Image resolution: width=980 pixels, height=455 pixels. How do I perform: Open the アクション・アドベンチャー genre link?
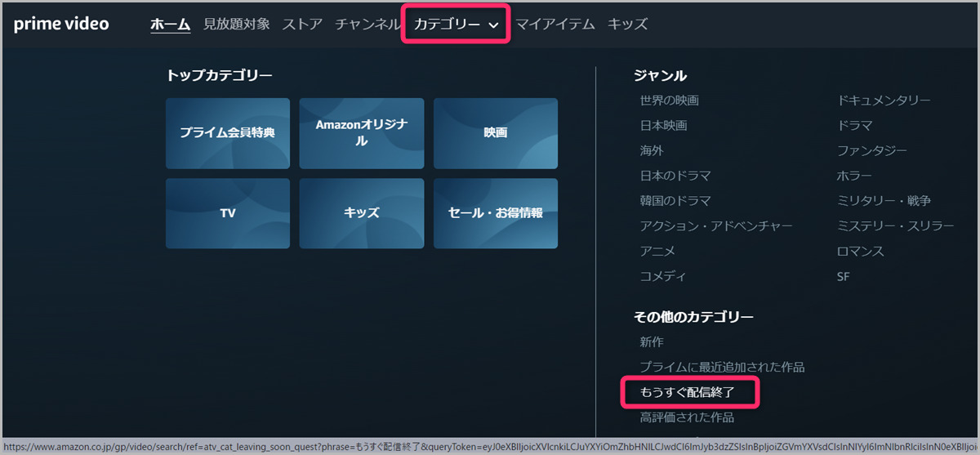tap(716, 226)
